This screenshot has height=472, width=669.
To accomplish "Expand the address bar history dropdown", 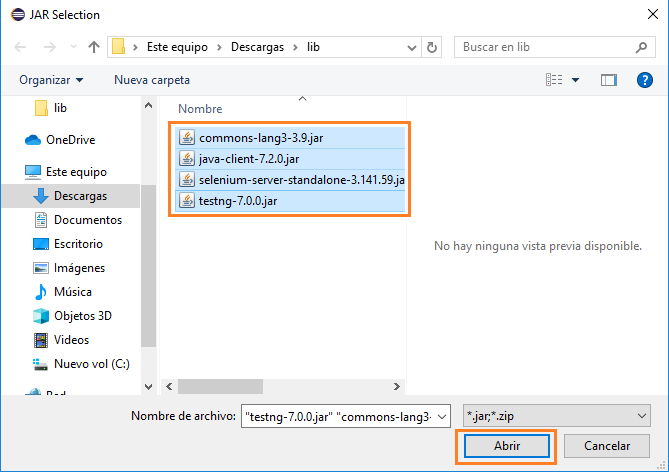I will click(x=410, y=47).
